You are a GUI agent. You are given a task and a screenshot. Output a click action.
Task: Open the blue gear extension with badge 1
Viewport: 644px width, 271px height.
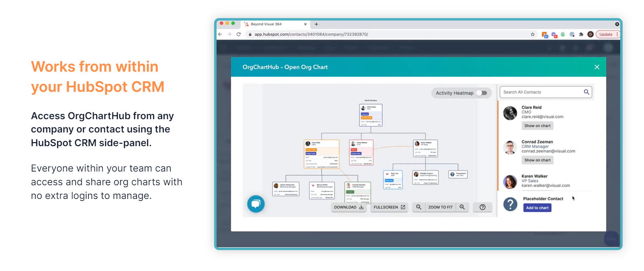(554, 35)
